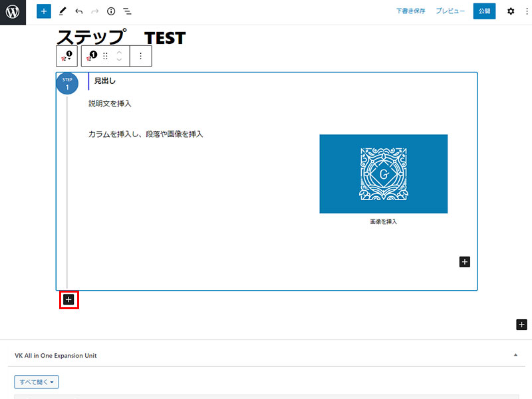532x399 pixels.
Task: Select the blue placeholder image
Action: [x=383, y=174]
